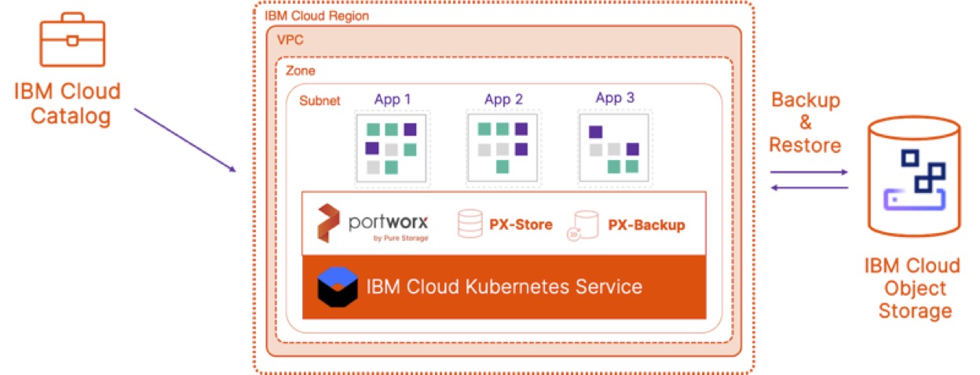Click the "App 2" title text
Screen dimensions: 980x375
click(x=504, y=100)
